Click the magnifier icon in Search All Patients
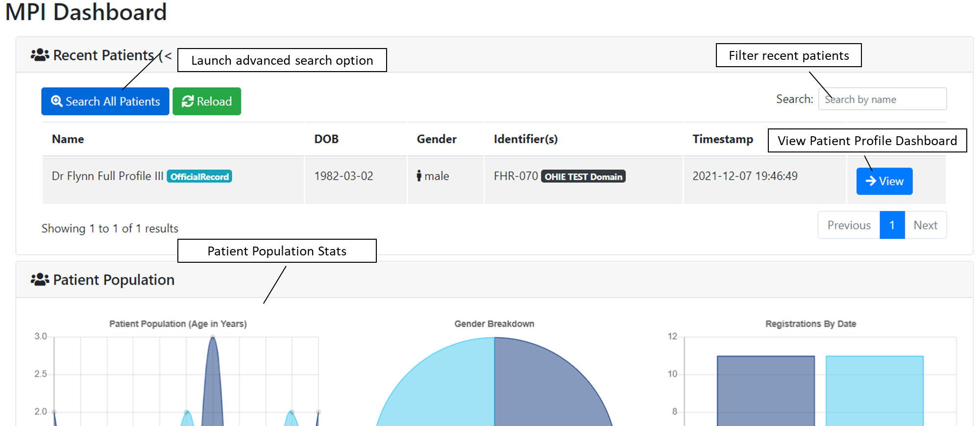 coord(57,101)
